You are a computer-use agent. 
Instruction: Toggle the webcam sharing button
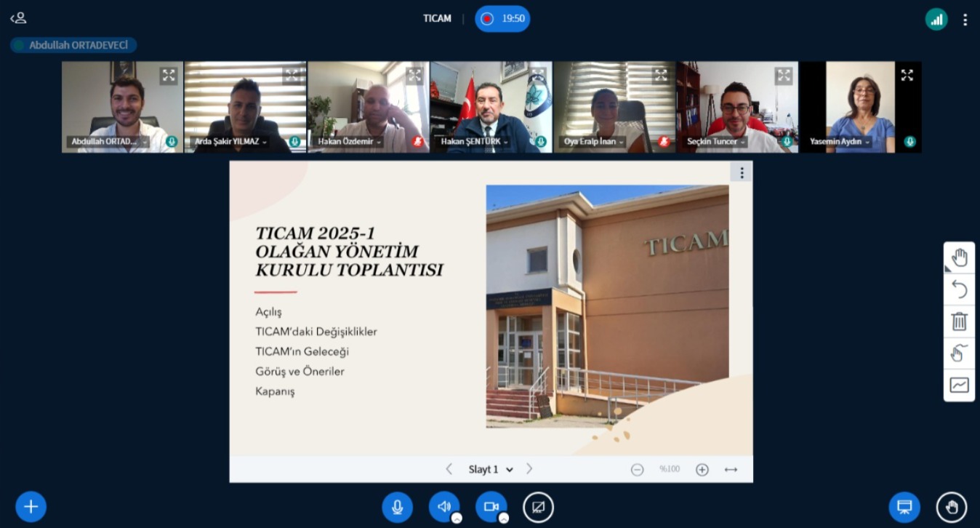click(x=491, y=507)
